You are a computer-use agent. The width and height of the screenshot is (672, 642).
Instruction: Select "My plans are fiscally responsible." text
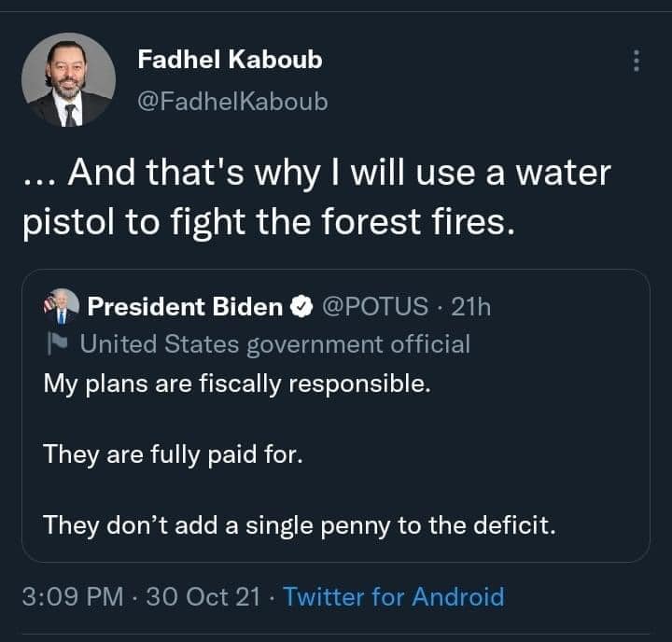click(x=237, y=384)
